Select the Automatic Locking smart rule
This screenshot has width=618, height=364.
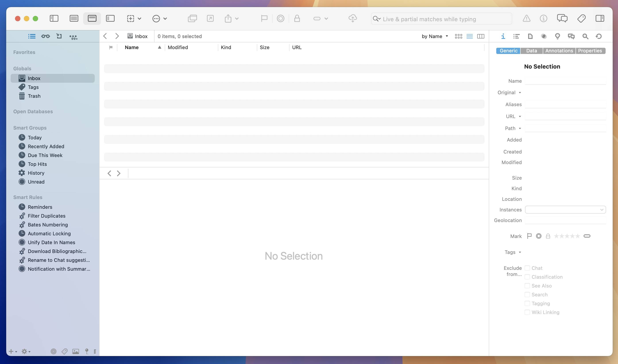(x=49, y=234)
